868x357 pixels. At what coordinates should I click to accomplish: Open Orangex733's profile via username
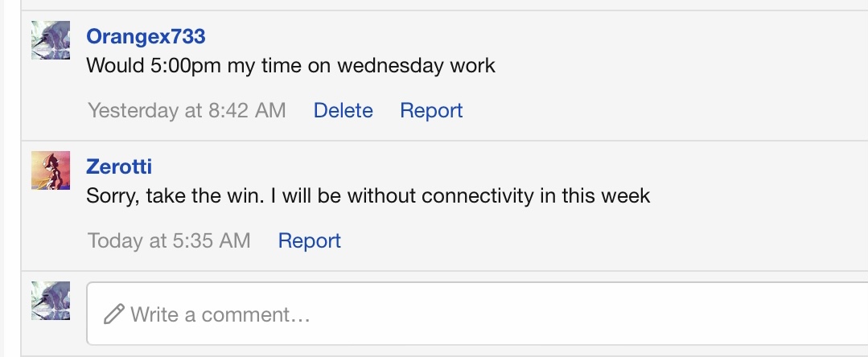pyautogui.click(x=146, y=37)
